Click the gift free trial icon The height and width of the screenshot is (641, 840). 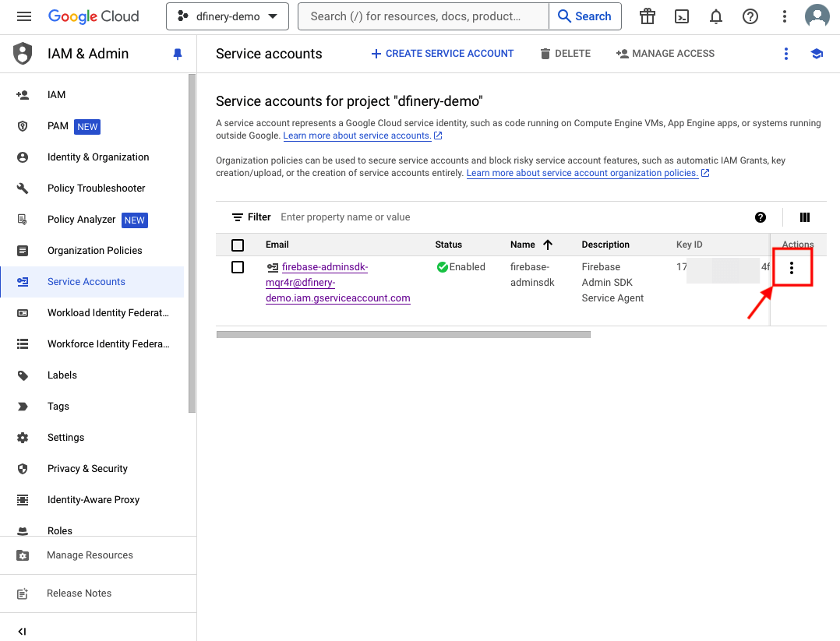click(647, 16)
